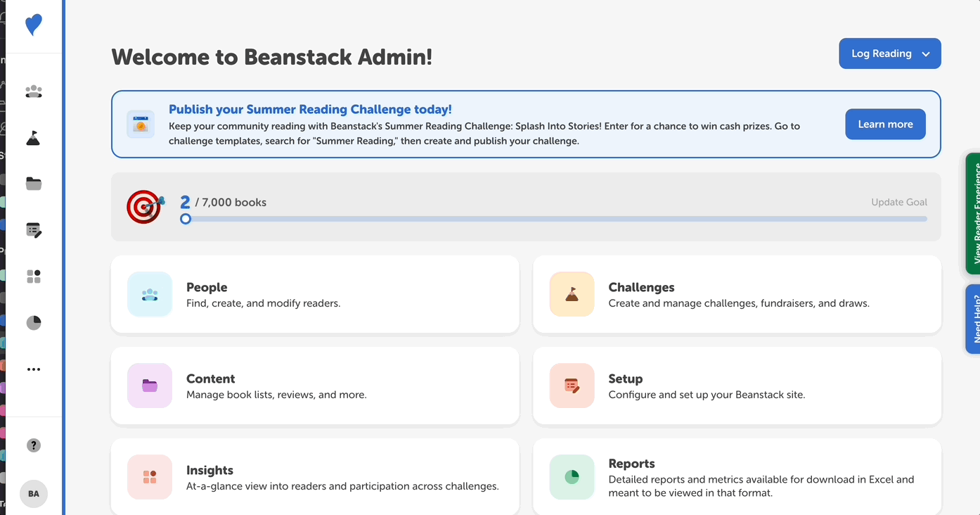Open Insights via the grid sidebar icon
Image resolution: width=980 pixels, height=515 pixels.
[33, 276]
